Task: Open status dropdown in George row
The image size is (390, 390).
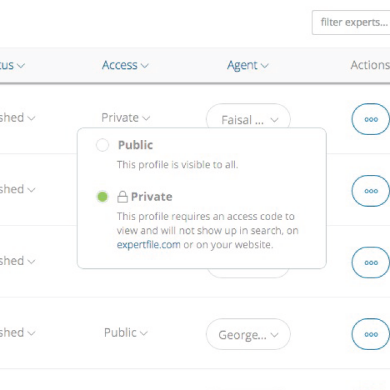Action: click(x=17, y=333)
